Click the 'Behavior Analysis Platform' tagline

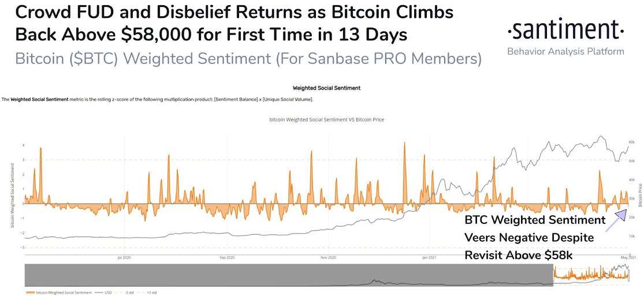click(565, 51)
